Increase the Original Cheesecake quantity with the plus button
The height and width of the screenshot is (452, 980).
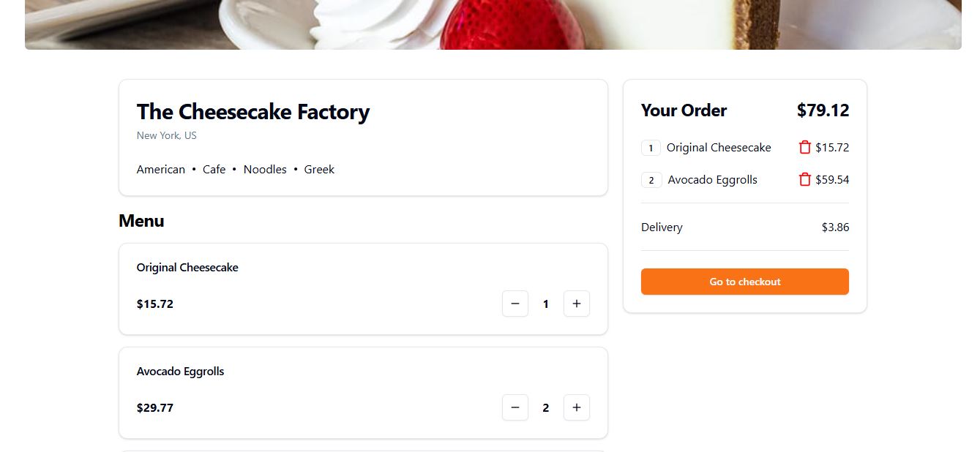tap(577, 304)
